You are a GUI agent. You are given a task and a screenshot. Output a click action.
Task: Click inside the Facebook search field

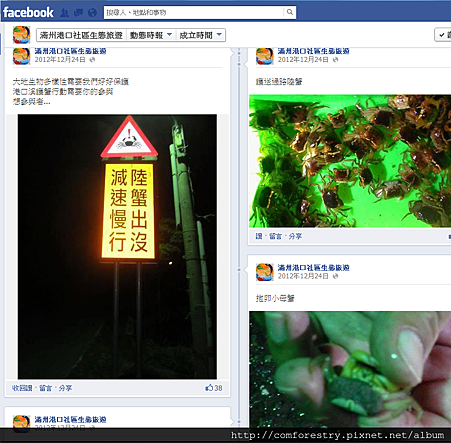click(193, 13)
